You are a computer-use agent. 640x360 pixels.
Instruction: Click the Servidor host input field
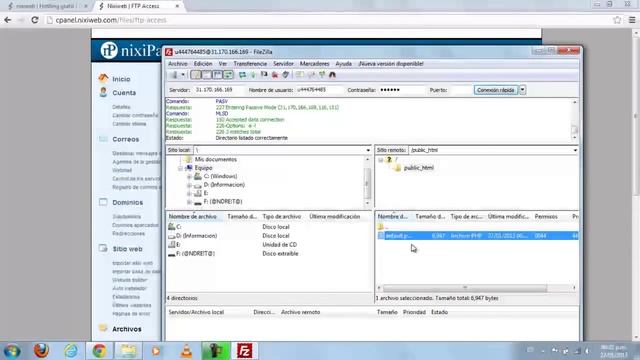click(x=219, y=90)
